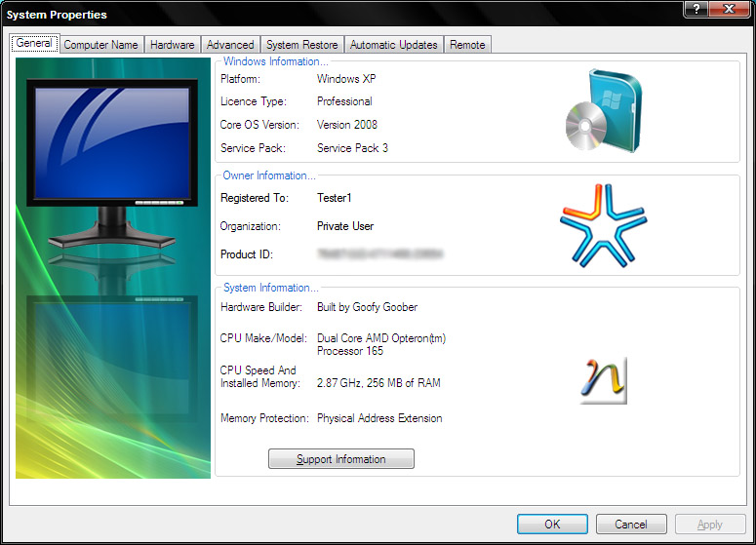Click the colorful n manufacturer logo
756x545 pixels.
(x=603, y=380)
